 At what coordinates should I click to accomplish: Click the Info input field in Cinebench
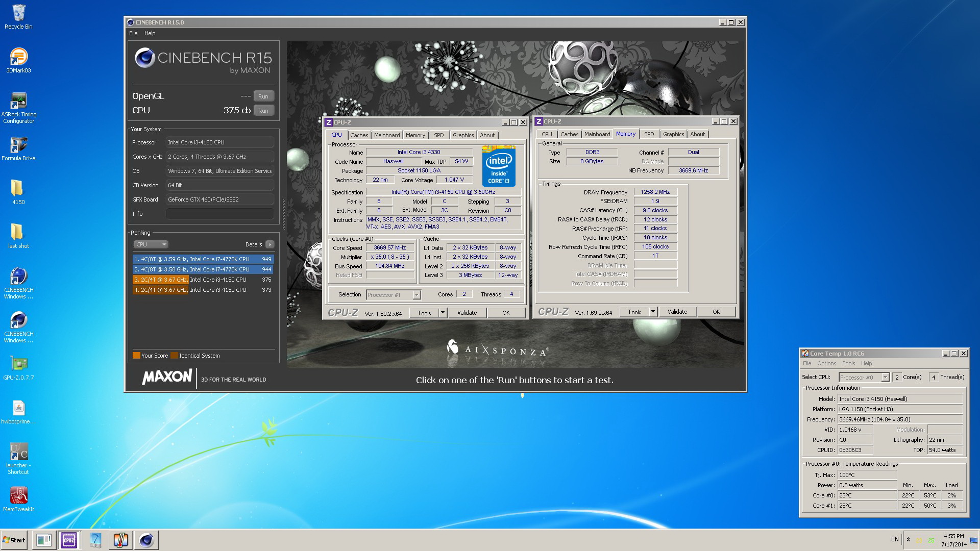click(x=219, y=214)
